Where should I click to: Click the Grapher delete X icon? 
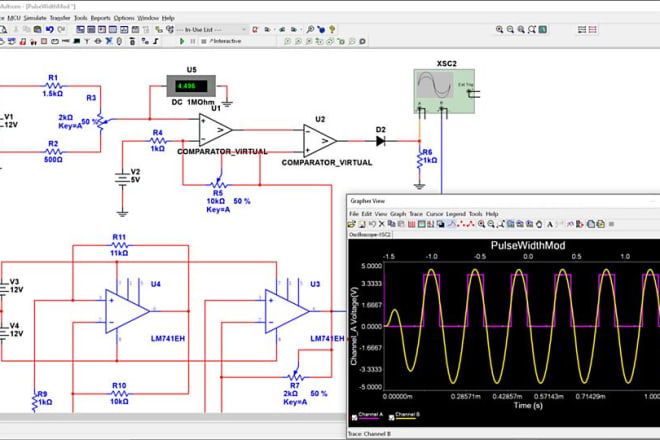pos(381,224)
